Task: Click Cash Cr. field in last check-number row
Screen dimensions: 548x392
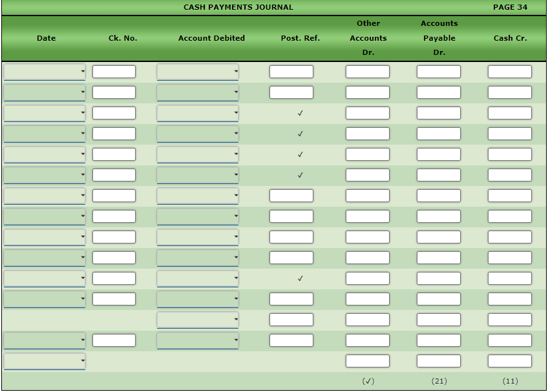Action: [510, 340]
